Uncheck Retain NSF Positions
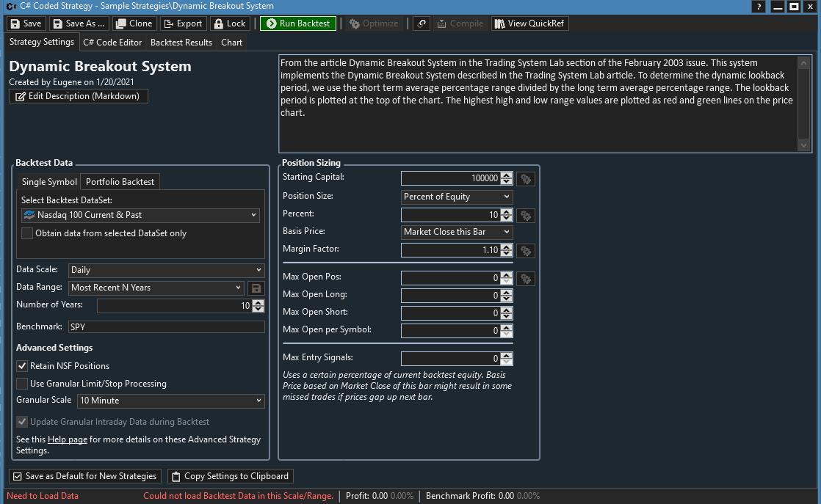 tap(22, 366)
